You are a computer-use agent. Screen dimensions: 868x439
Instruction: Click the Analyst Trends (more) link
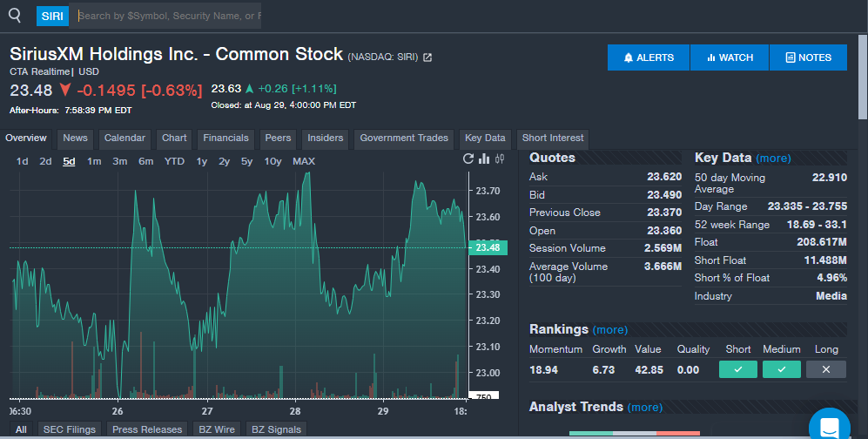point(645,408)
